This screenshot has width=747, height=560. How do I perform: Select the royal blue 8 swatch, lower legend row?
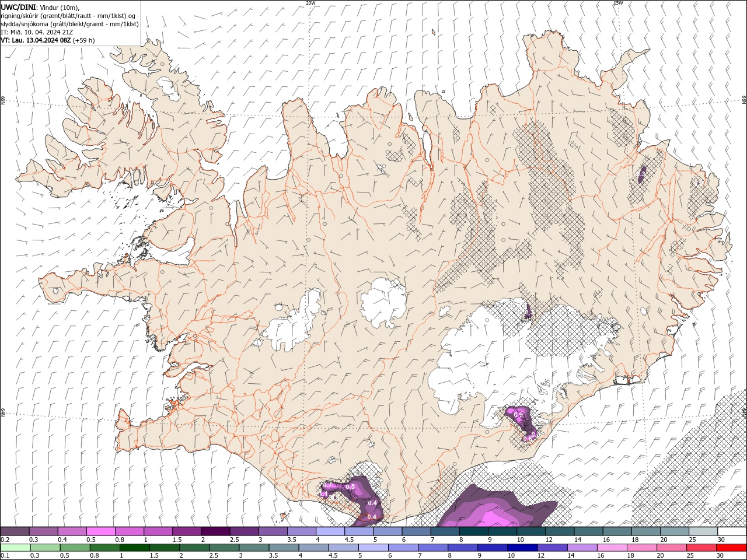tap(463, 548)
